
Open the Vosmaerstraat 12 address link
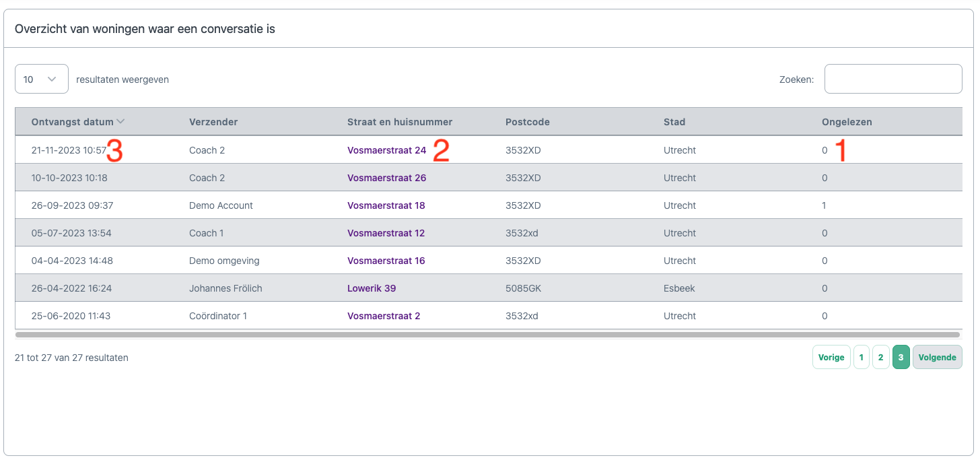[x=386, y=233]
